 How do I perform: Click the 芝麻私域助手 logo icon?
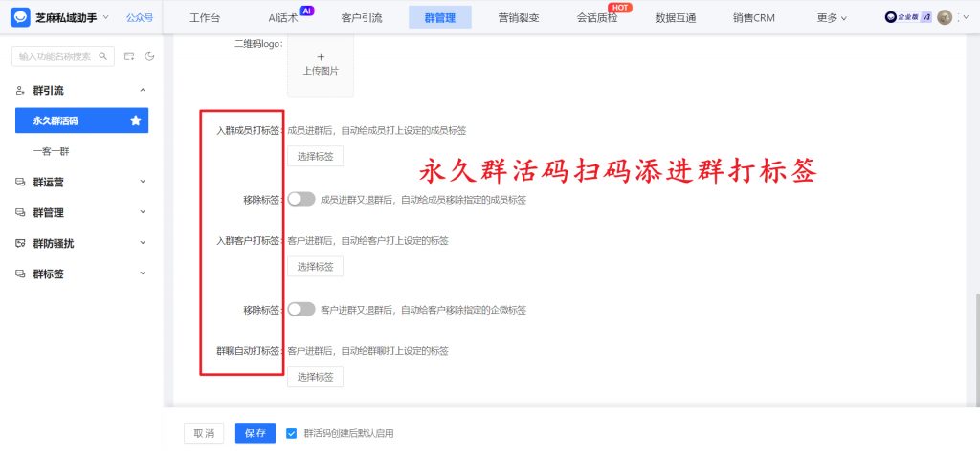tap(21, 17)
